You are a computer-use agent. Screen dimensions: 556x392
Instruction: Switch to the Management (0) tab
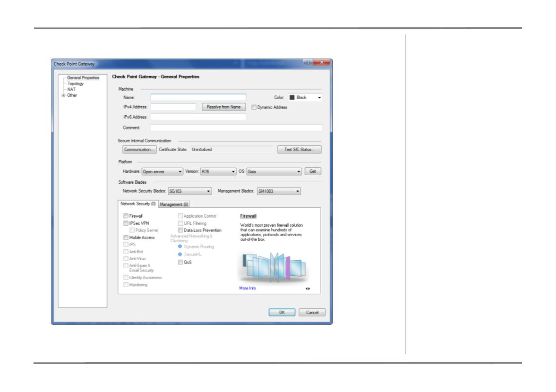coord(174,205)
